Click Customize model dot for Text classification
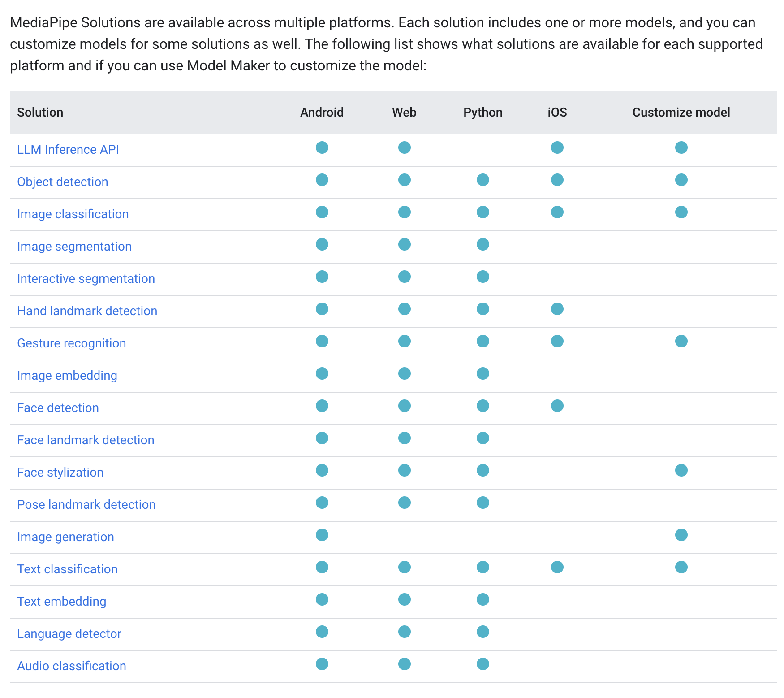 pos(681,567)
